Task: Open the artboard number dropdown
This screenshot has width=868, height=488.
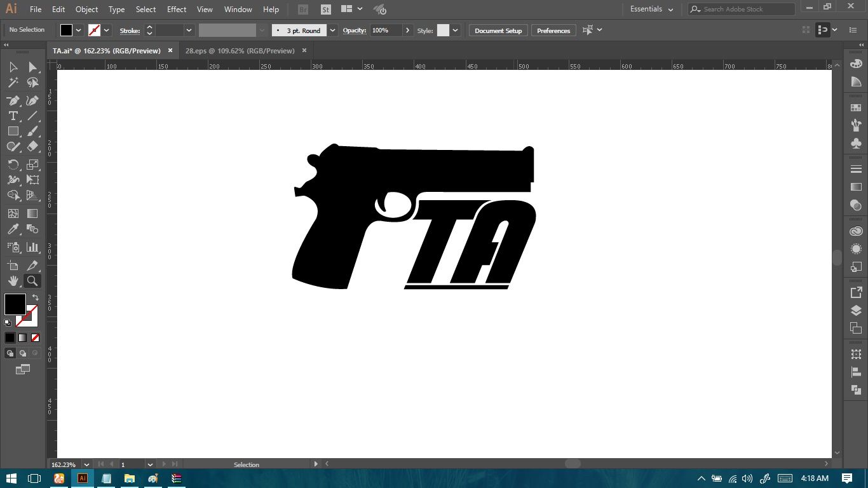Action: 151,464
